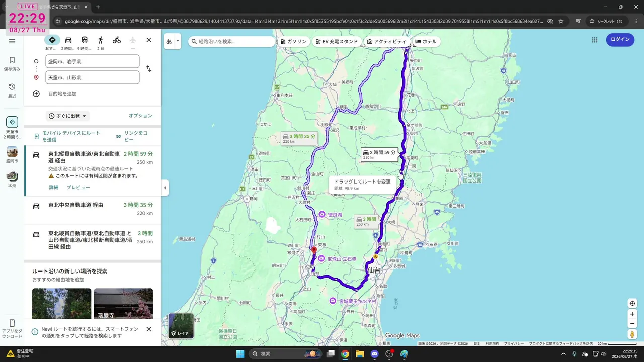Open the 瑞巌寺 suggested stop thumbnail

click(x=123, y=304)
